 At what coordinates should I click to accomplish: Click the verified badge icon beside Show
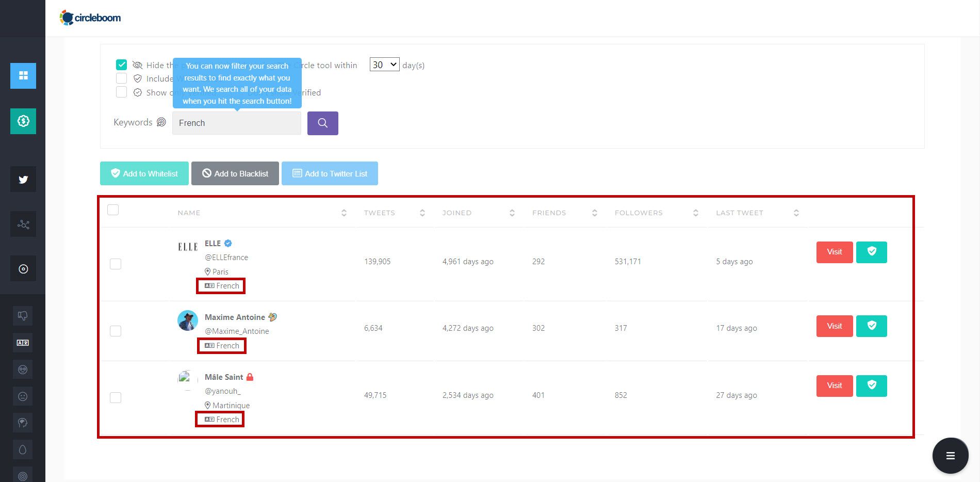tap(138, 92)
